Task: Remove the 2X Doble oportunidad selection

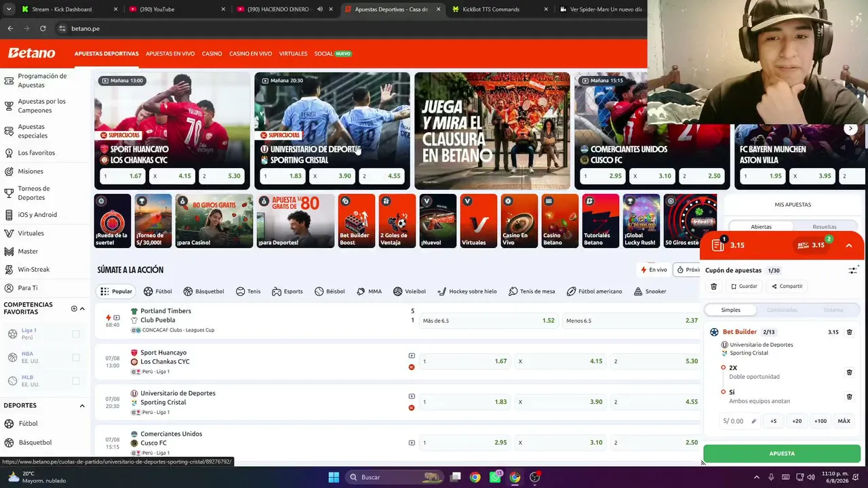Action: pyautogui.click(x=849, y=372)
